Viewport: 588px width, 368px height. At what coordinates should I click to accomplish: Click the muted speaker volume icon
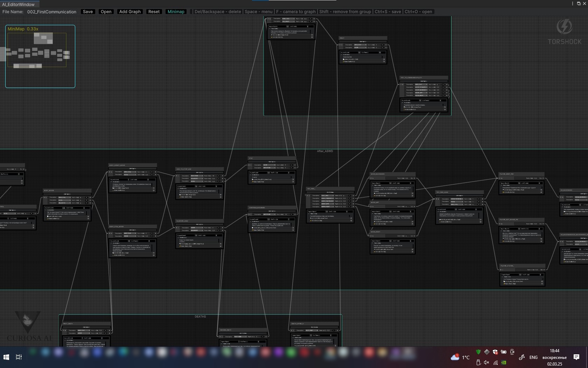pos(486,362)
